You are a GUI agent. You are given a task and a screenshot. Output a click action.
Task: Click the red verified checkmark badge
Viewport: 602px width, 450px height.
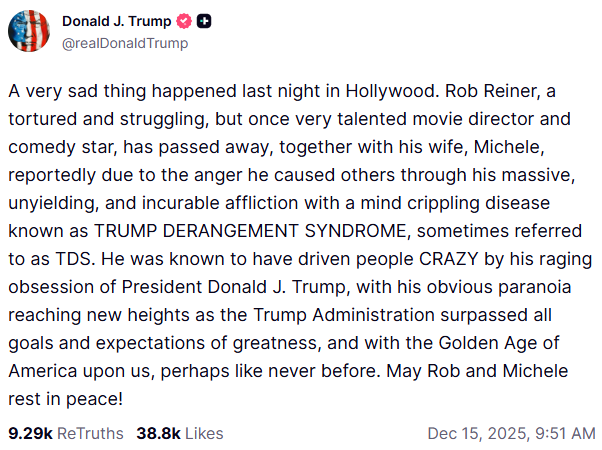(x=185, y=22)
